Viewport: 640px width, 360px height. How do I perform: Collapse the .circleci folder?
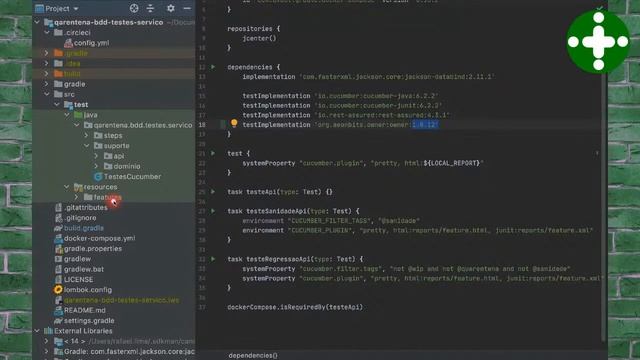click(47, 32)
